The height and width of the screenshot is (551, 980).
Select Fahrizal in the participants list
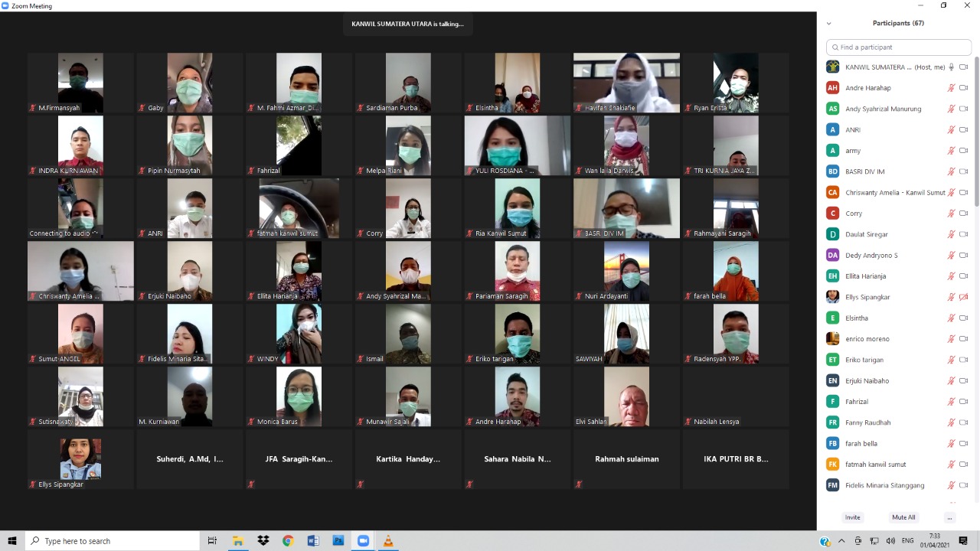click(899, 401)
